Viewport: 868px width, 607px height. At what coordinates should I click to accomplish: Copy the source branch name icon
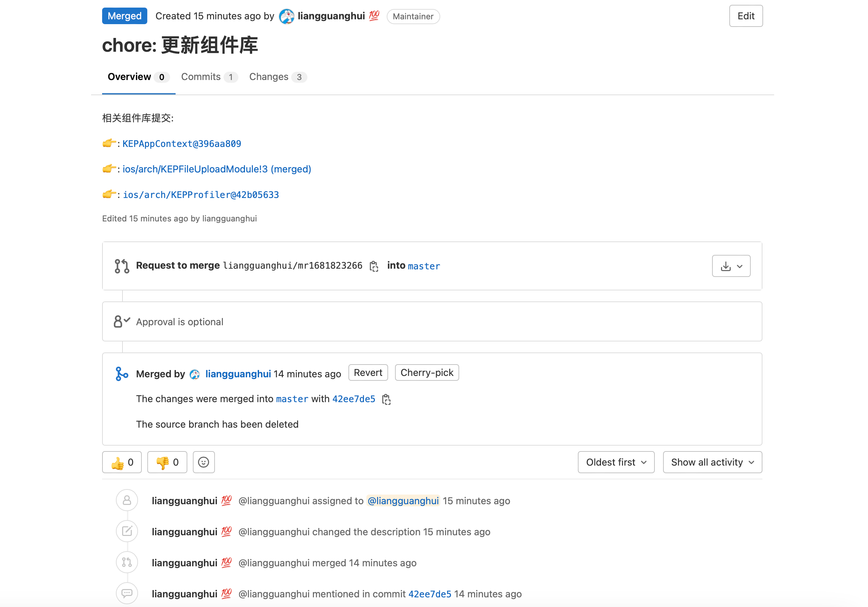pos(374,267)
